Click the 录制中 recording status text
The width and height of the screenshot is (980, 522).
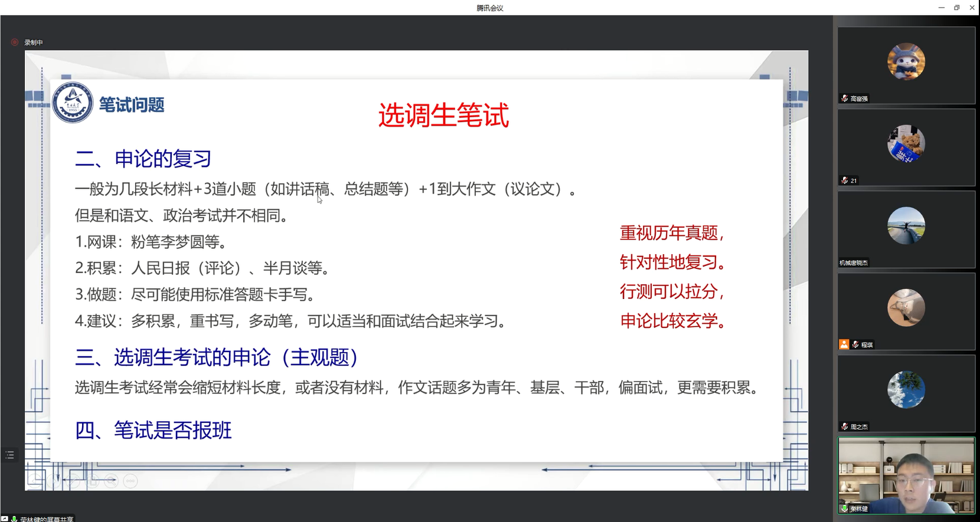click(x=34, y=42)
